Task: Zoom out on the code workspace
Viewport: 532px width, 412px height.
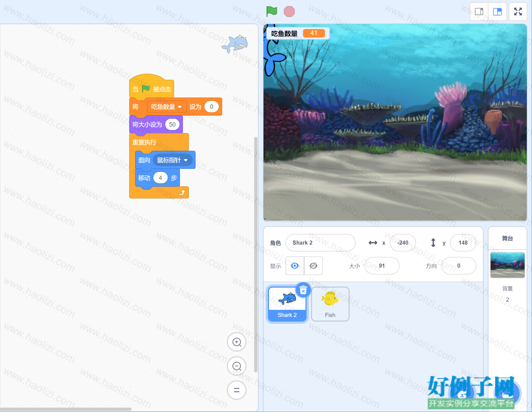Action: [x=237, y=366]
